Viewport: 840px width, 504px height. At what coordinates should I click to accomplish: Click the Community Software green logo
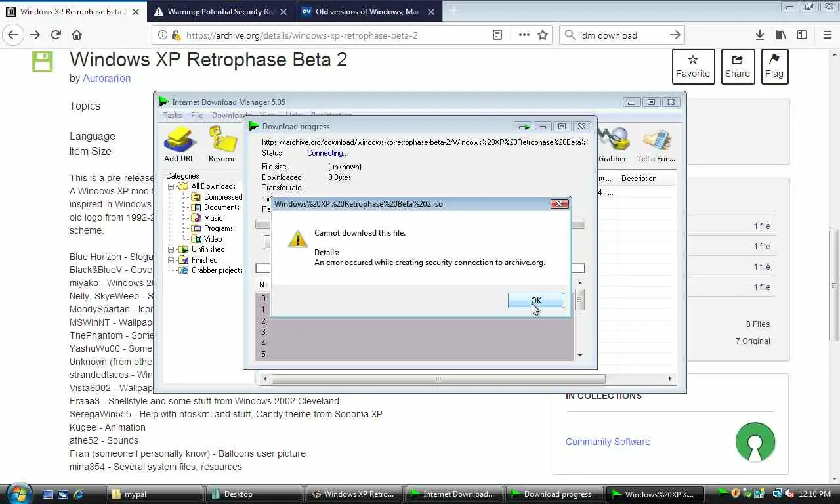[x=755, y=442]
